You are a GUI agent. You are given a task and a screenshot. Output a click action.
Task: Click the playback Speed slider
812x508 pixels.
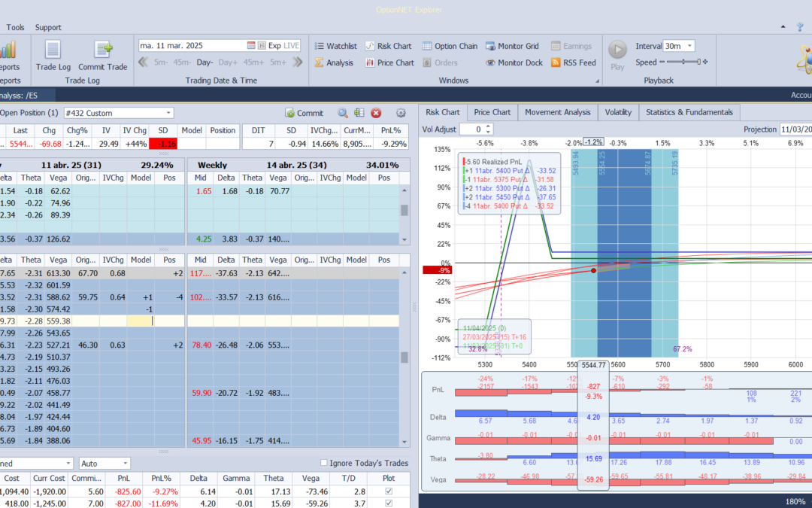[683, 62]
